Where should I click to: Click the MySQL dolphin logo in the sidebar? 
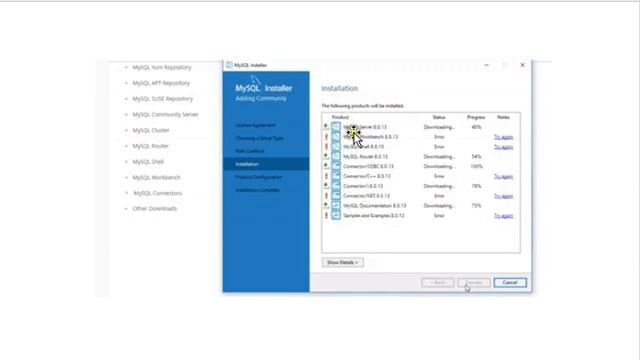(256, 80)
